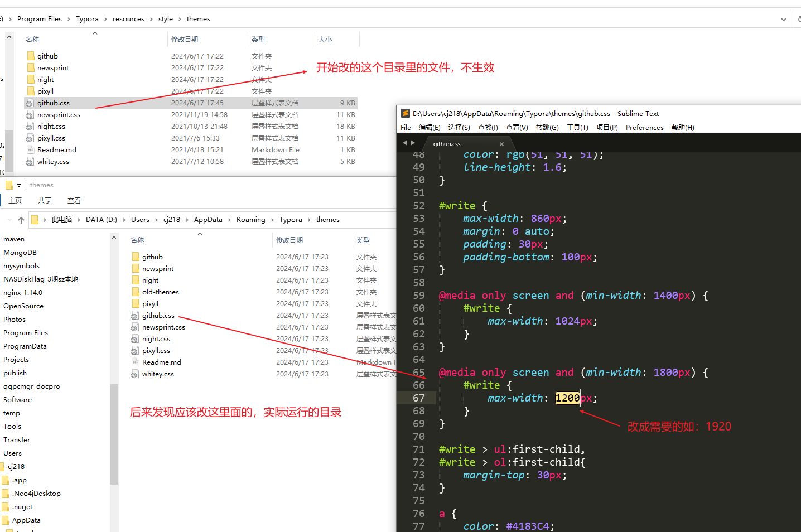Click DATA (D:) in lower breadcrumb
The image size is (801, 532).
tap(102, 220)
